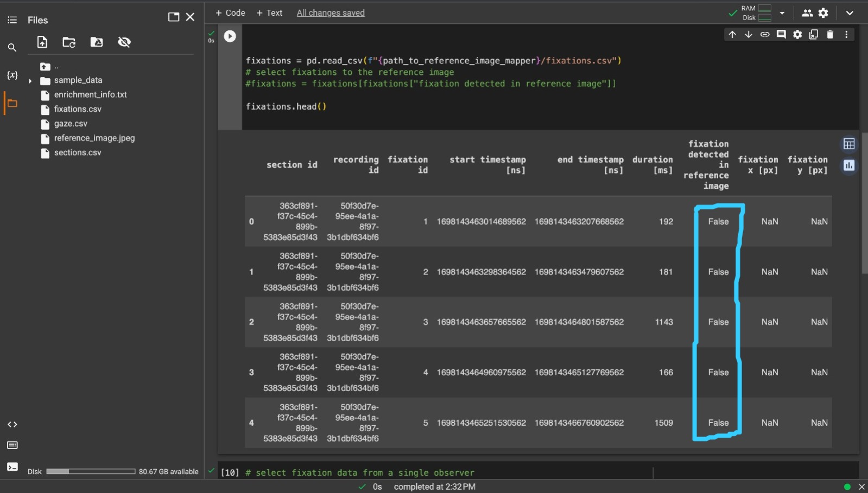The height and width of the screenshot is (493, 868).
Task: Add a new Text cell
Action: (269, 13)
